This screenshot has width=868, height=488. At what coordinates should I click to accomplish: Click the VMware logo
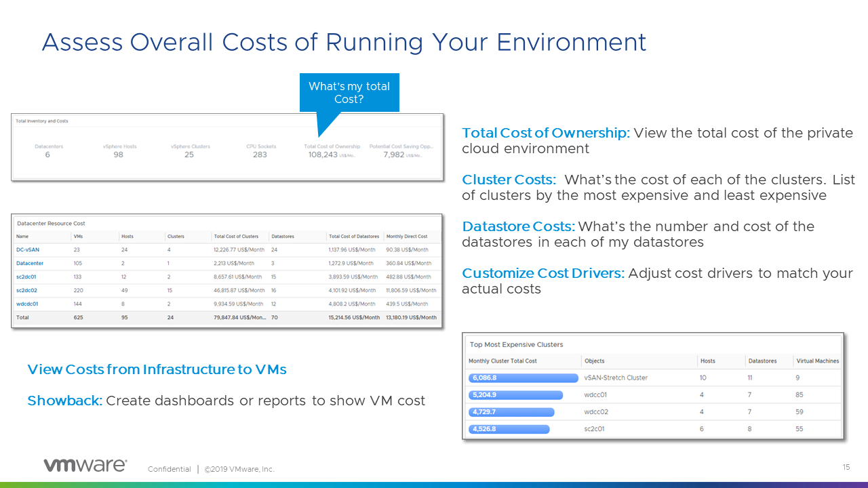[85, 465]
